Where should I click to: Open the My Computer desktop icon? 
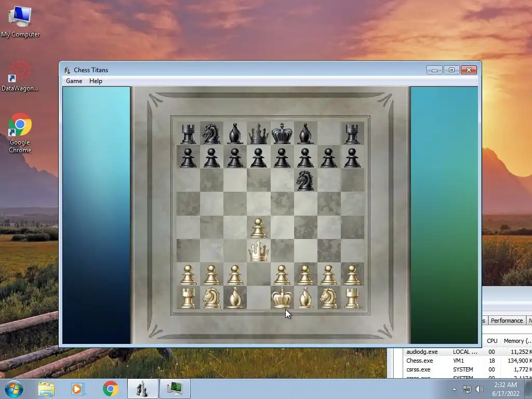(x=20, y=21)
